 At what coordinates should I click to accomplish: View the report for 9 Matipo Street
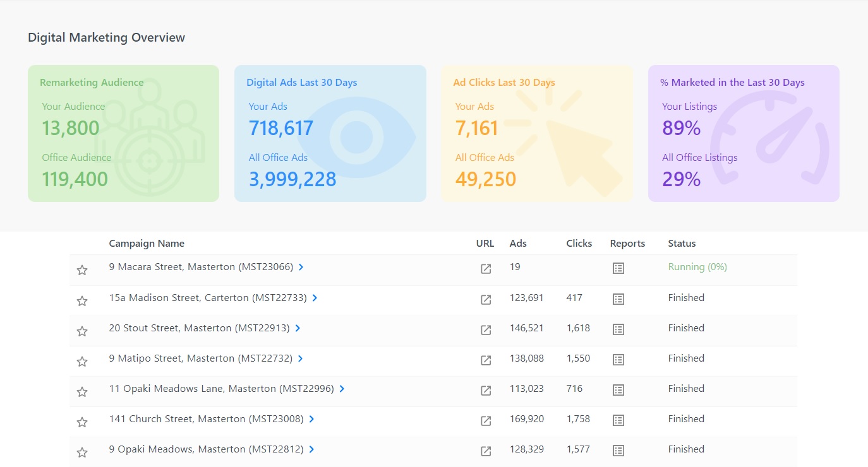[617, 359]
